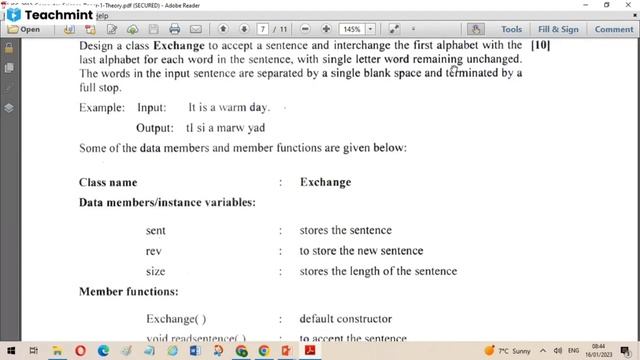Click 'stores the length of the sentence'
This screenshot has height=360, width=640.
(x=378, y=271)
